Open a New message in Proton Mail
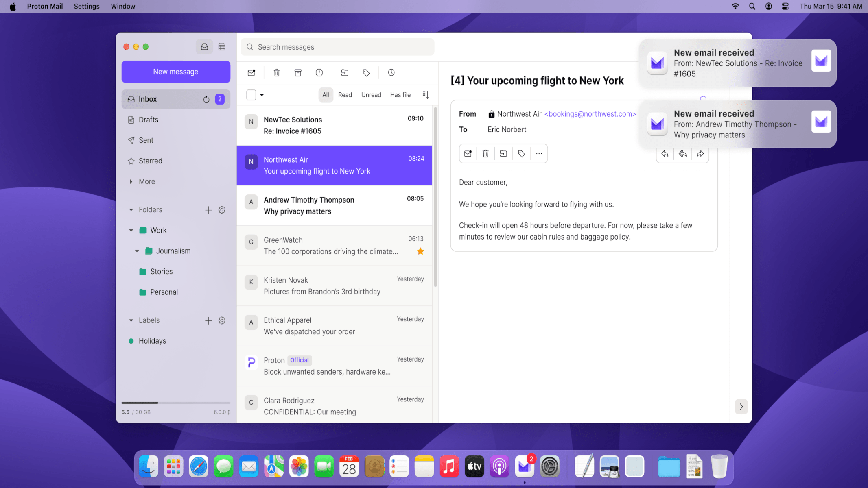868x488 pixels. click(x=175, y=72)
